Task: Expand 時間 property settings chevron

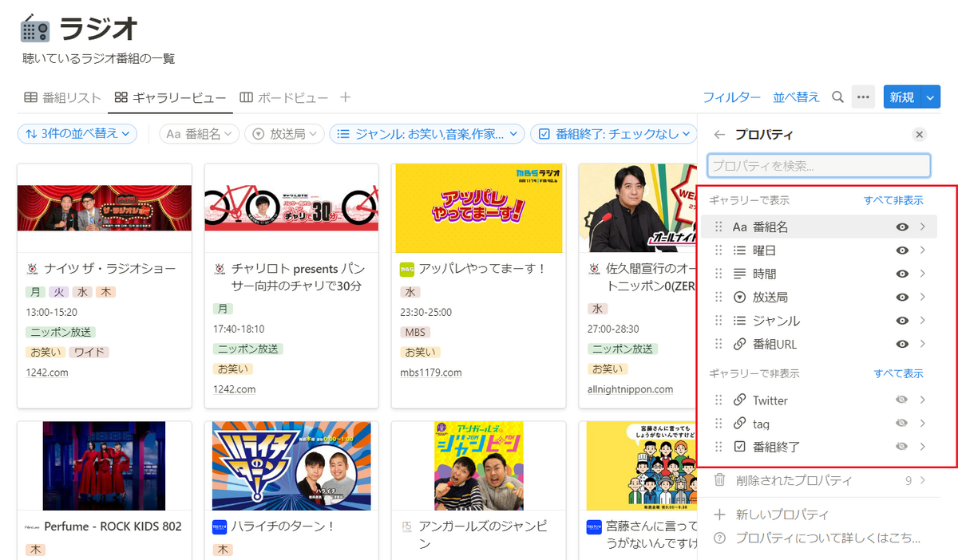Action: pos(923,274)
